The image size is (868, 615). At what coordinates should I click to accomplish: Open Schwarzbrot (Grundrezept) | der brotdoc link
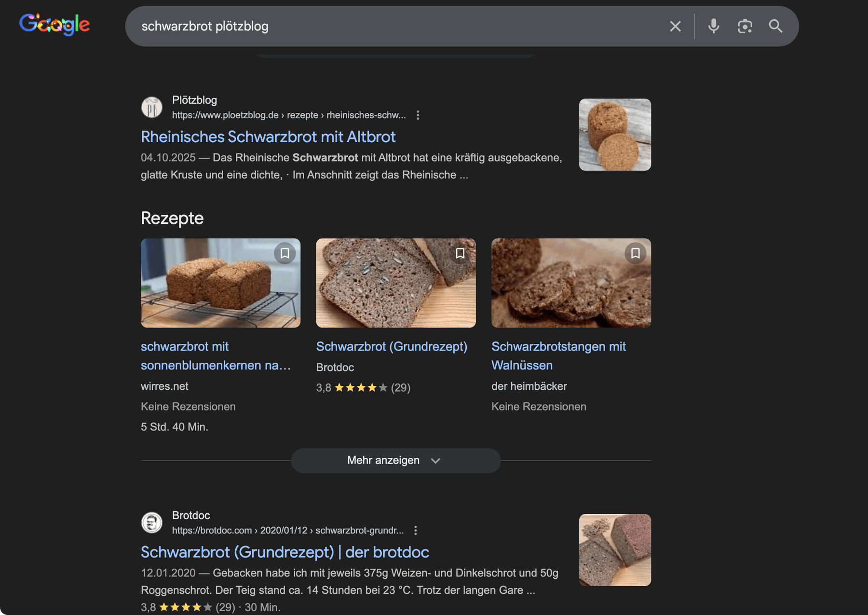[x=285, y=552]
